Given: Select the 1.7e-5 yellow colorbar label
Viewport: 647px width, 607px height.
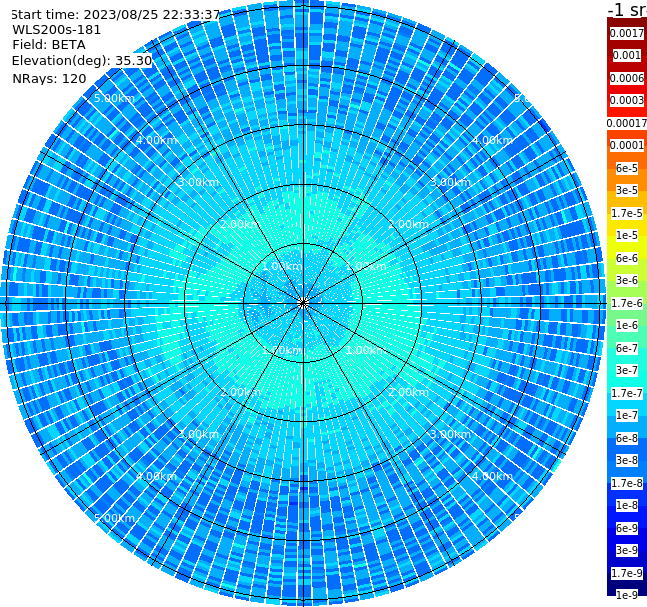Looking at the screenshot, I should pyautogui.click(x=627, y=213).
